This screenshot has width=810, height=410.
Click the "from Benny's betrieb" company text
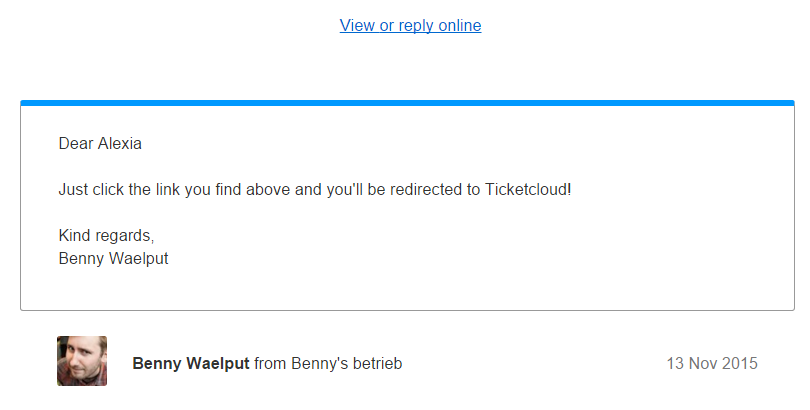tap(328, 364)
